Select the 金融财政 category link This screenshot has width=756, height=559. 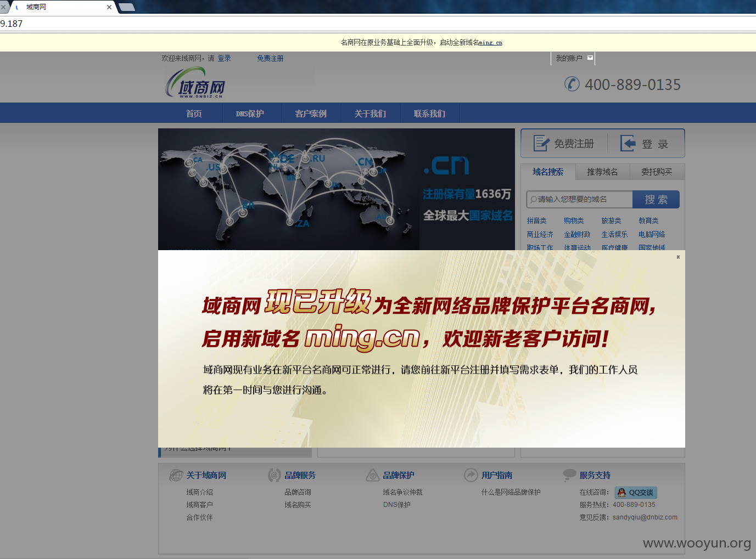pos(577,234)
